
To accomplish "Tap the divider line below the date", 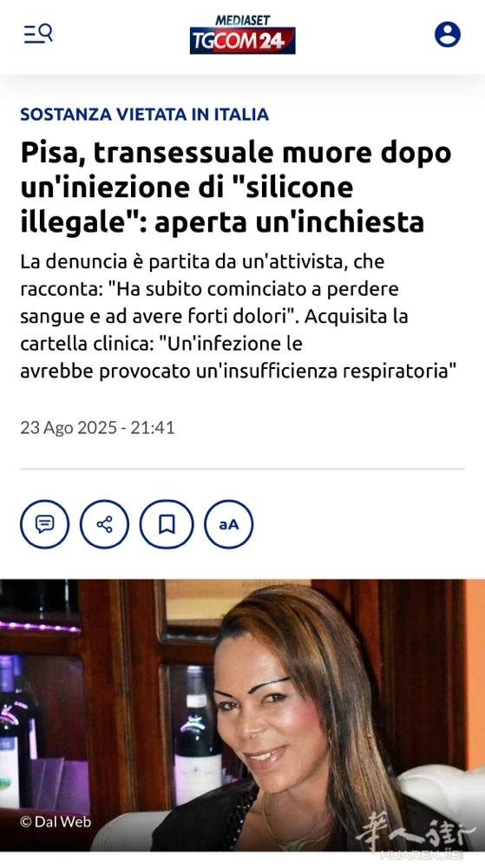I will (x=242, y=469).
